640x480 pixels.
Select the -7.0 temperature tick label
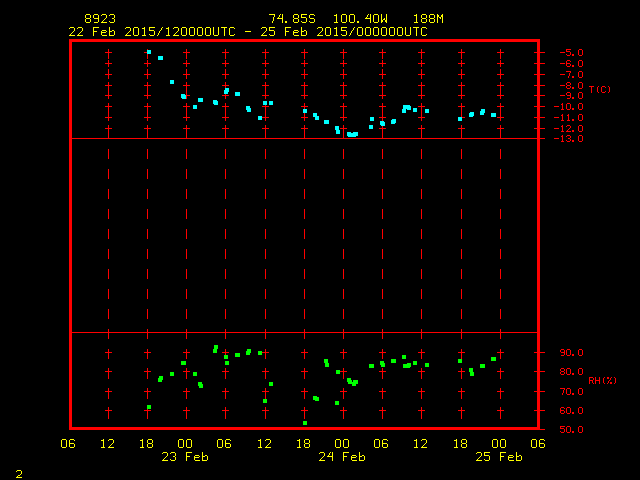pyautogui.click(x=571, y=75)
